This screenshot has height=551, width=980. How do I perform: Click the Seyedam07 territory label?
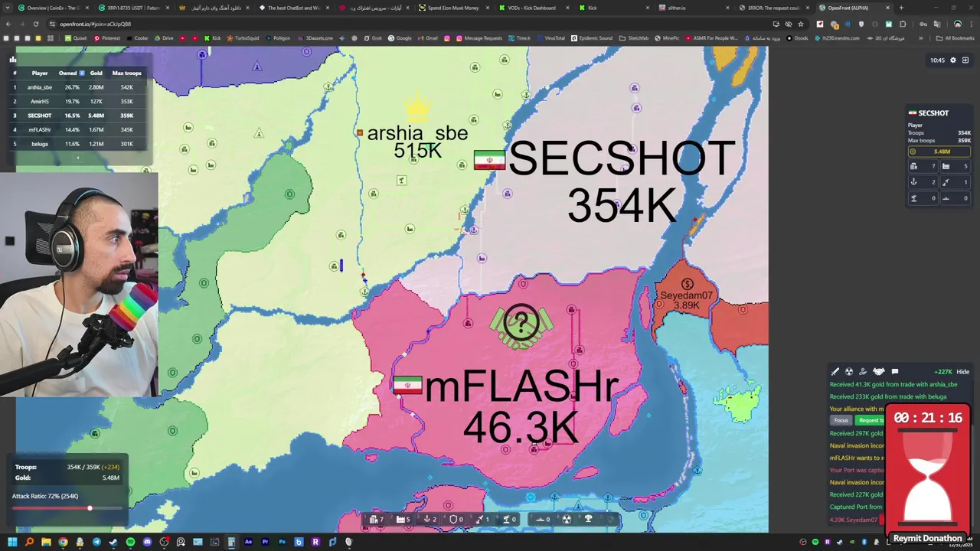[687, 295]
